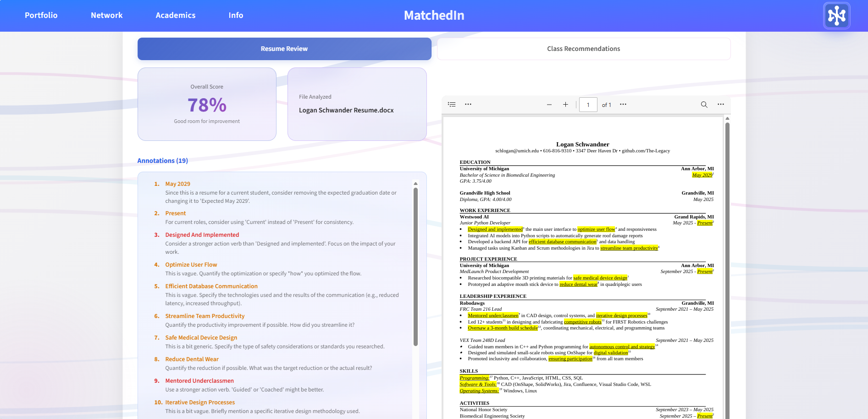The height and width of the screenshot is (419, 868).
Task: Click the 'Annotations (19)' heading
Action: coord(162,161)
